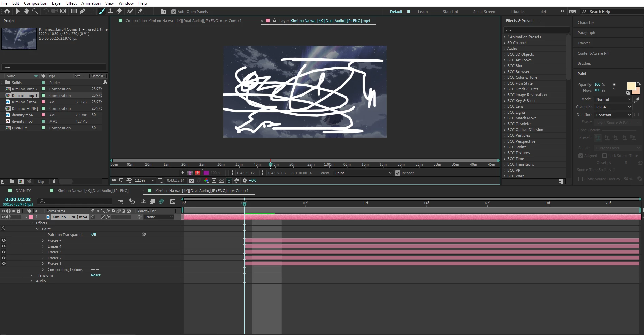Viewport: 644px width, 335px height.
Task: Click the delete trash icon in Project panel
Action: tap(53, 181)
